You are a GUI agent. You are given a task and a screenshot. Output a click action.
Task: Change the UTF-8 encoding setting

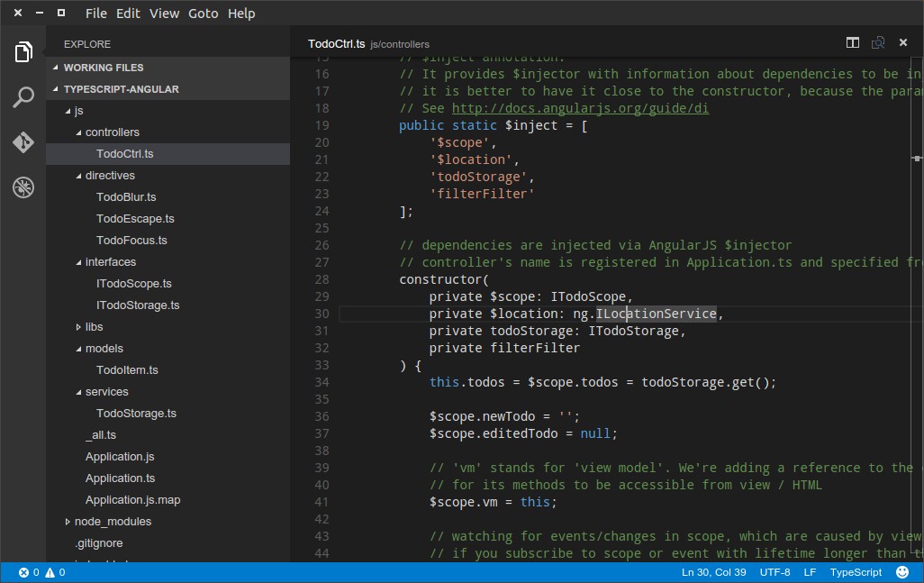click(x=775, y=572)
